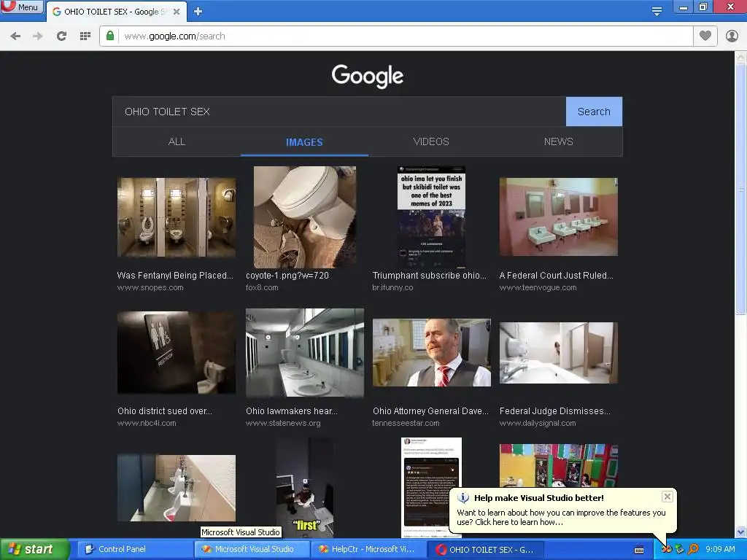
Task: Open the user account profile icon
Action: [732, 36]
